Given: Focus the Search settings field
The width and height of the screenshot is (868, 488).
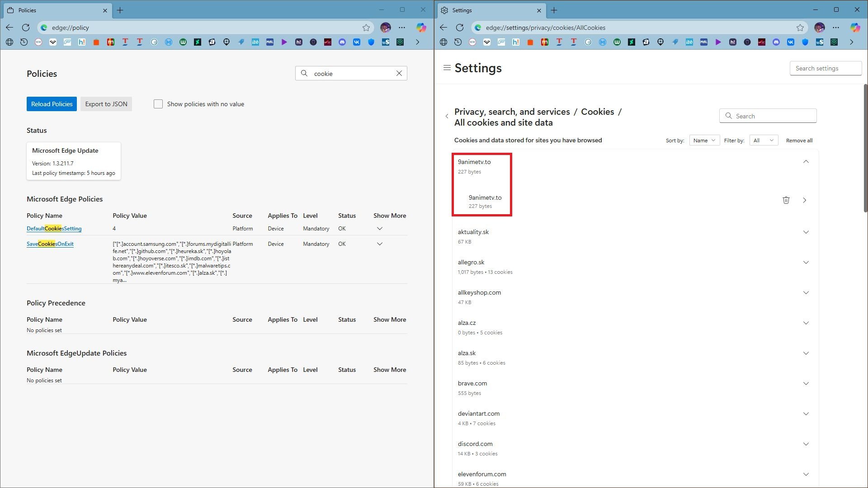Looking at the screenshot, I should coord(826,68).
